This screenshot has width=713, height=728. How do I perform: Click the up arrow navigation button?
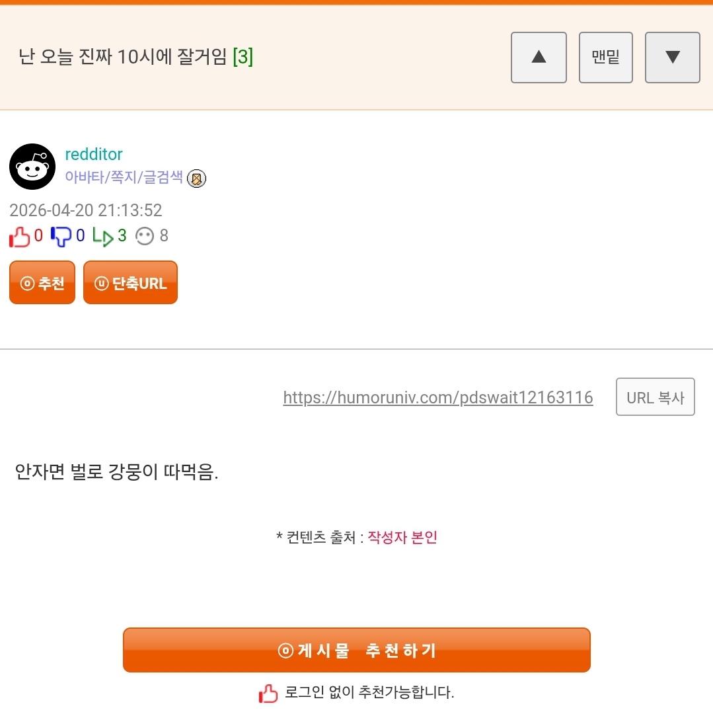tap(539, 58)
